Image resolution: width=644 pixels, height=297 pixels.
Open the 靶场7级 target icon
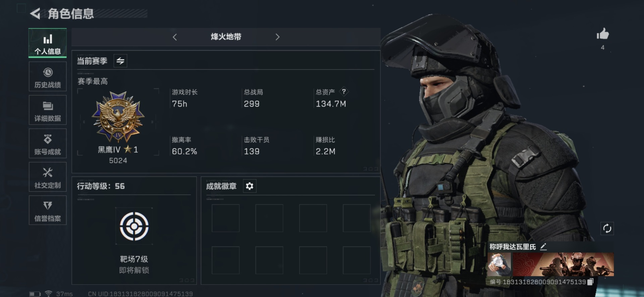pos(134,226)
